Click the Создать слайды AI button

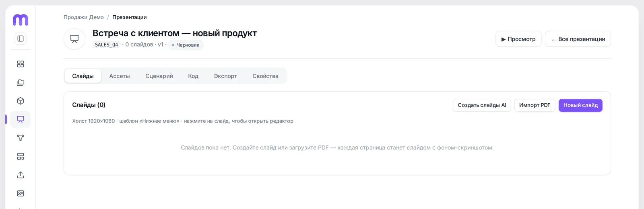click(x=482, y=105)
